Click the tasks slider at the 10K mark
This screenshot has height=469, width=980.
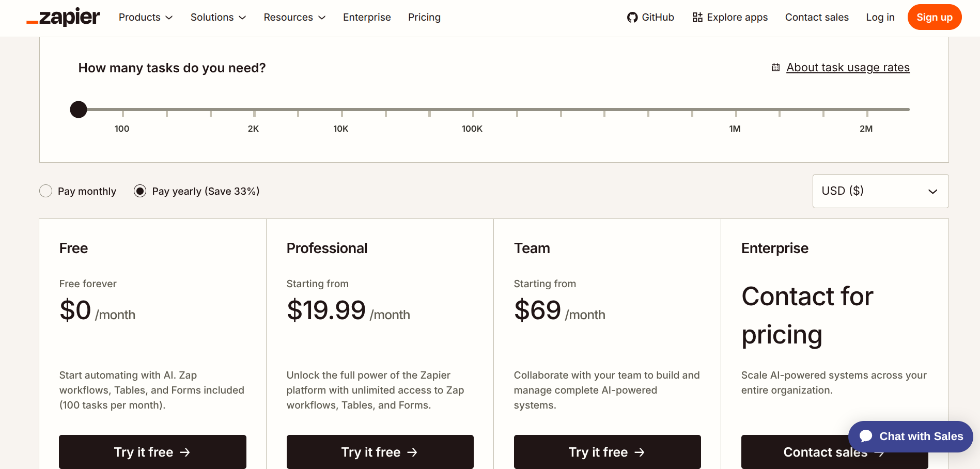tap(341, 110)
